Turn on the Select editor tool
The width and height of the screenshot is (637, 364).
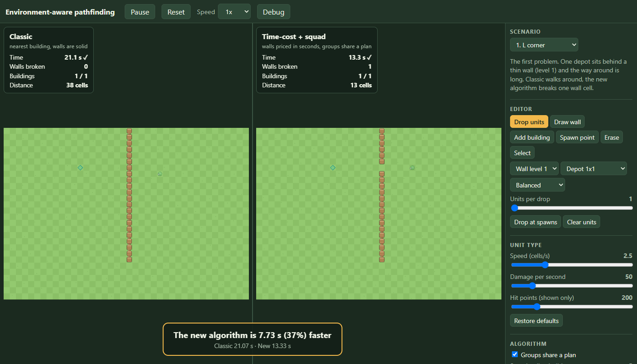(x=522, y=153)
